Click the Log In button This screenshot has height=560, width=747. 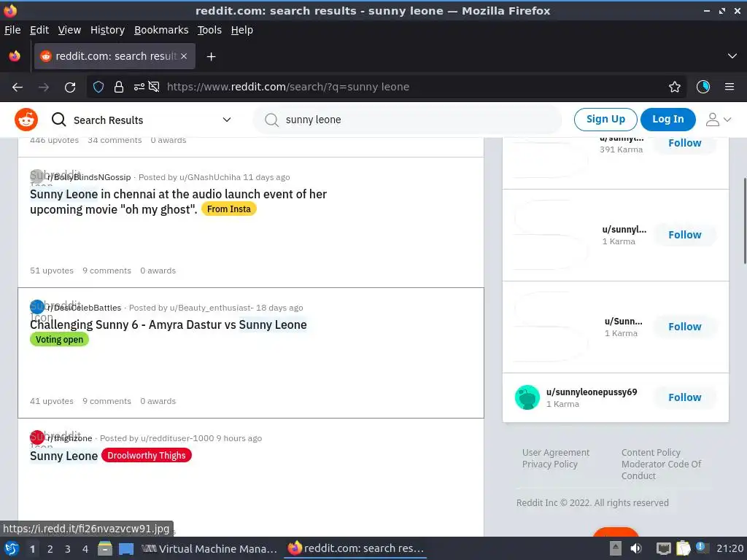click(668, 119)
